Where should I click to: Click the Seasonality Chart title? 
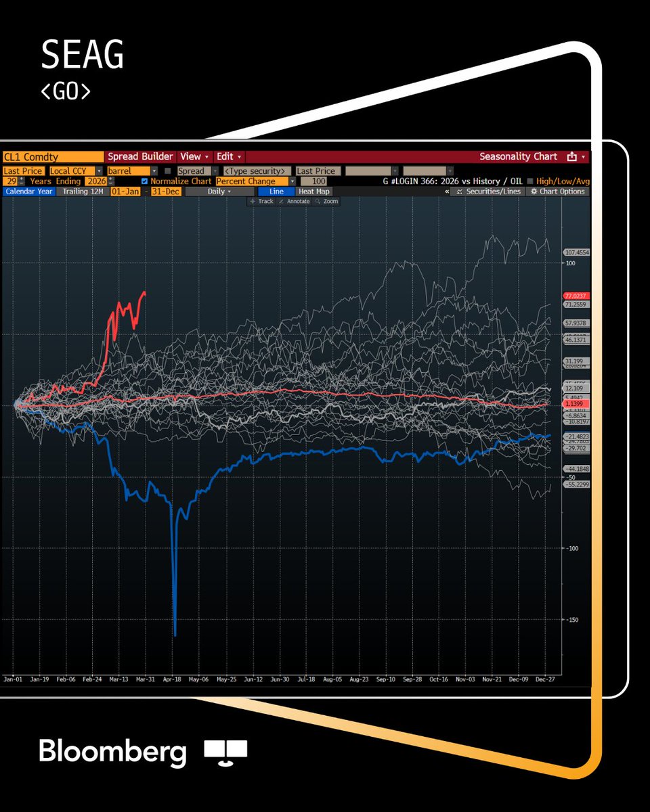[519, 156]
